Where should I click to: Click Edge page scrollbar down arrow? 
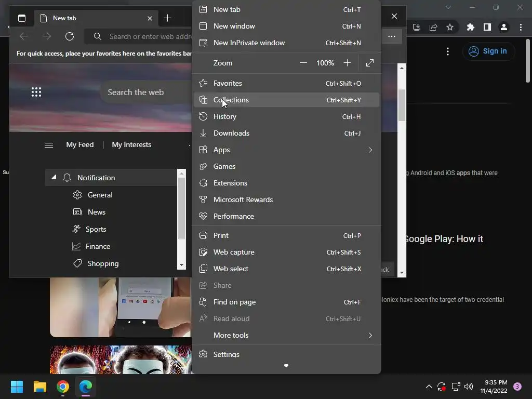[x=402, y=273]
